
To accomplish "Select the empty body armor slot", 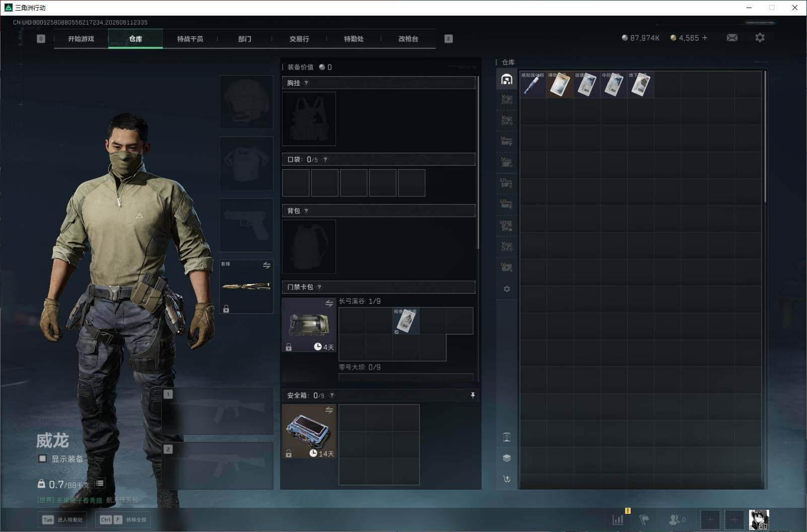I will pos(246,163).
